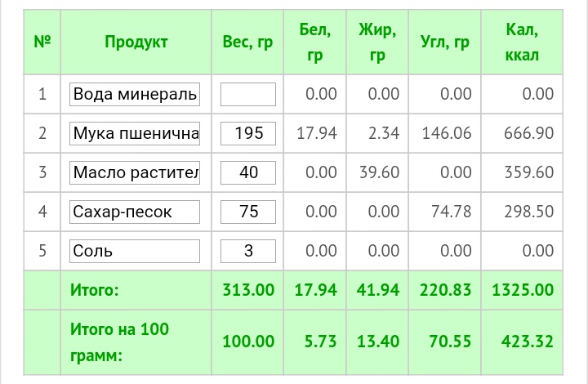Click the '№' column header
The width and height of the screenshot is (588, 384).
point(42,42)
